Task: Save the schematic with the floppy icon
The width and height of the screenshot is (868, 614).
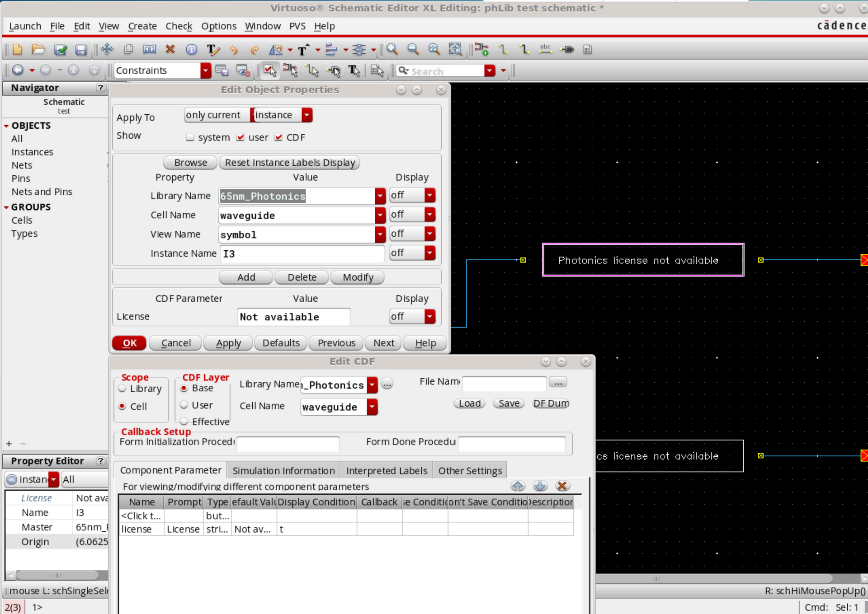Action: tap(81, 49)
